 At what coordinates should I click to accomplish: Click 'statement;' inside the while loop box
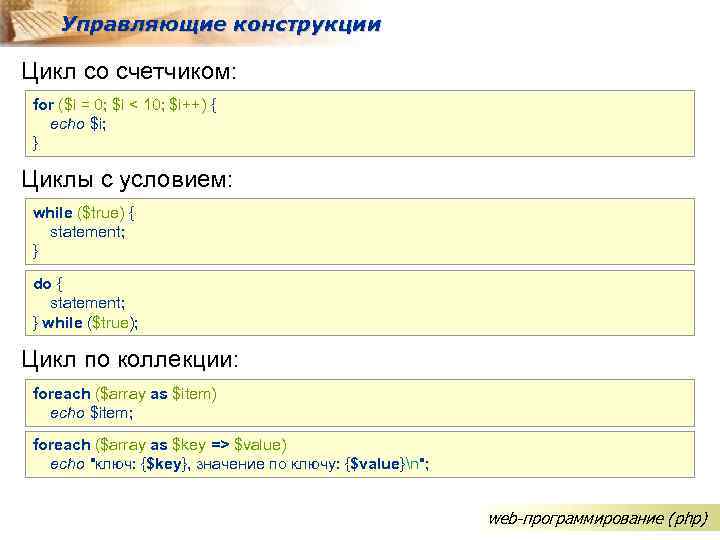[x=87, y=232]
